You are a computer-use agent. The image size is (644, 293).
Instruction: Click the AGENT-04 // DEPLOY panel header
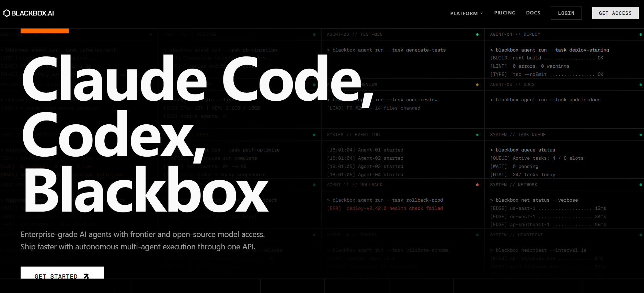coord(515,34)
